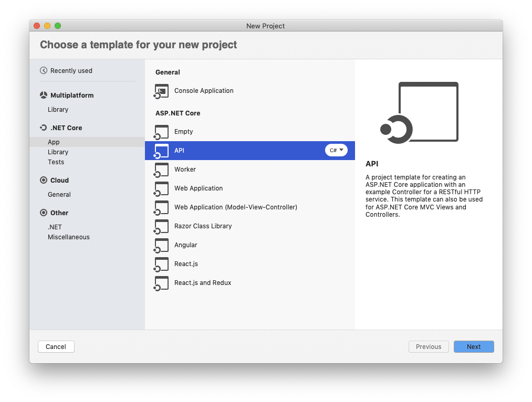
Task: Click the General section header
Action: tap(168, 72)
